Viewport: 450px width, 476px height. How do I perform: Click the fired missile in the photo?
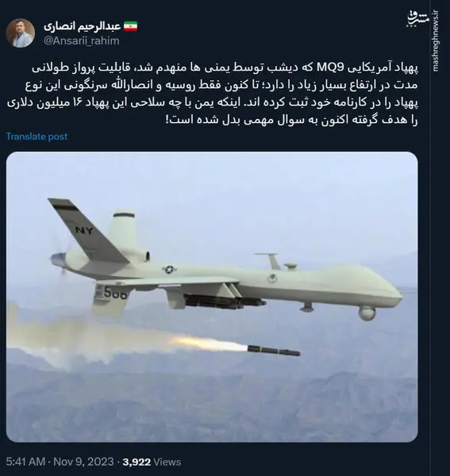[273, 351]
